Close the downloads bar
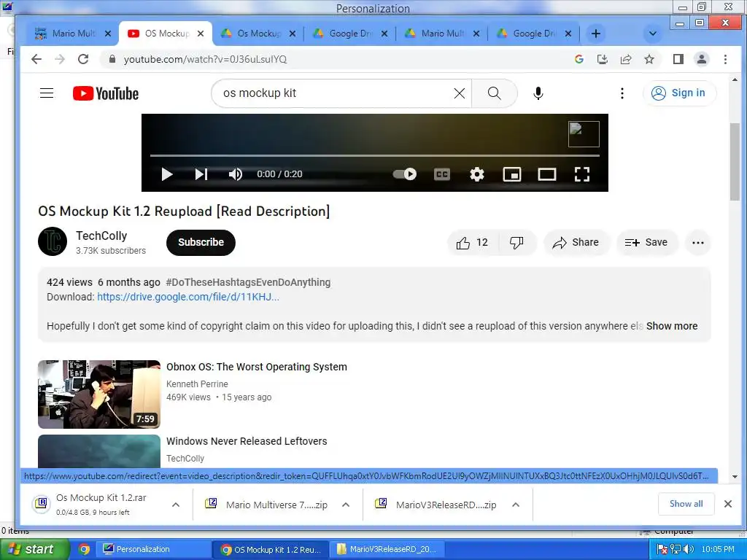The image size is (747, 560). click(x=728, y=504)
